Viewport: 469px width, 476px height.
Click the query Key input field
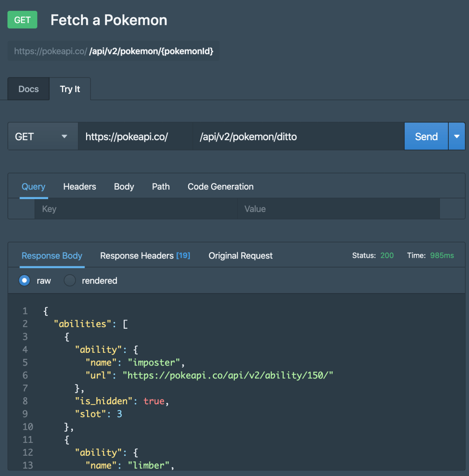coord(136,209)
